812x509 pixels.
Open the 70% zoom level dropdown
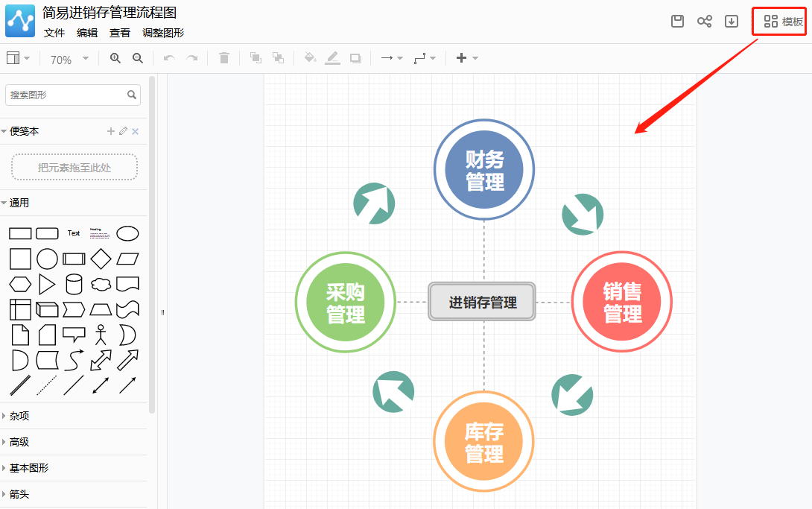[x=69, y=59]
